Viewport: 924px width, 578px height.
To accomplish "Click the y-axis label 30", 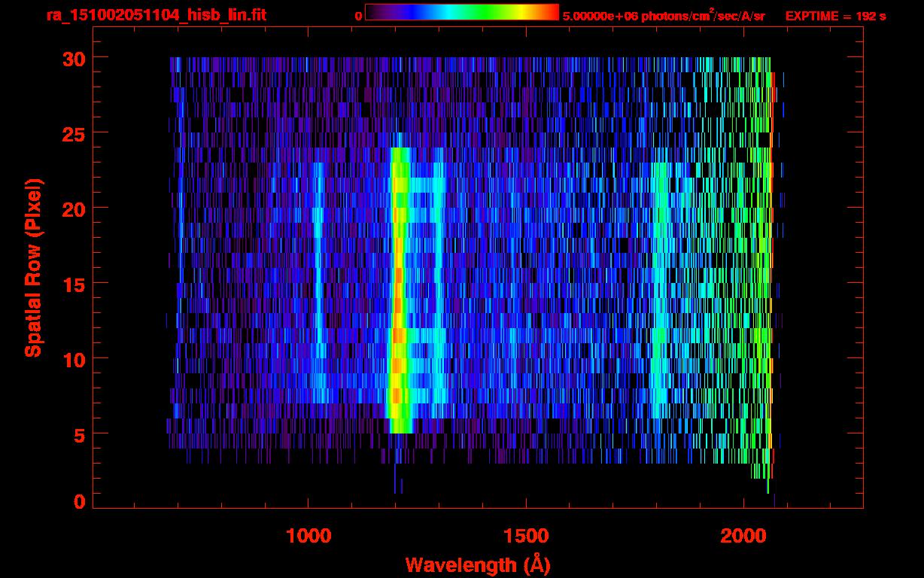I will [72, 58].
